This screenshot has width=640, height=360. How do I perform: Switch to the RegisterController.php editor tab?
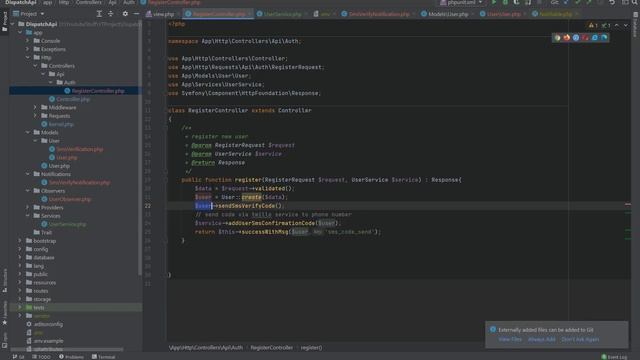(219, 14)
